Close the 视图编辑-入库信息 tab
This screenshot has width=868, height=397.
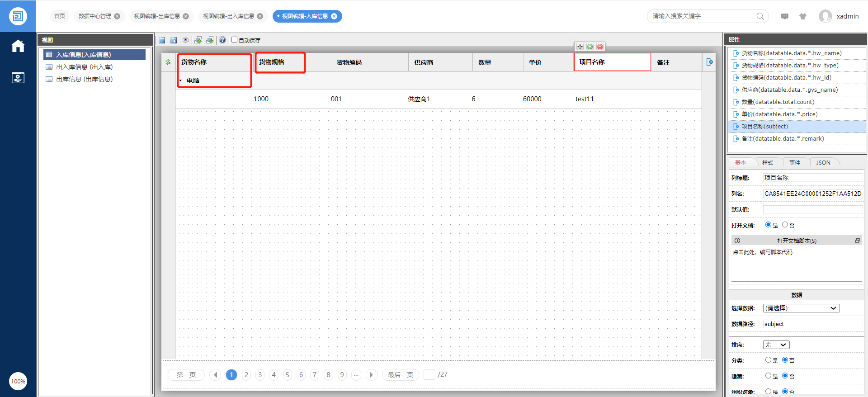point(334,16)
